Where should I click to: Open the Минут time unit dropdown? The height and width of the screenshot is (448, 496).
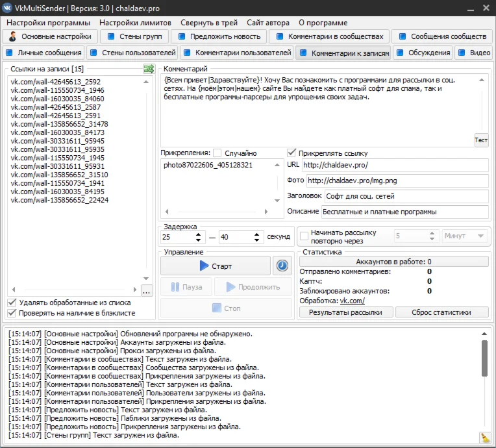[x=465, y=236]
